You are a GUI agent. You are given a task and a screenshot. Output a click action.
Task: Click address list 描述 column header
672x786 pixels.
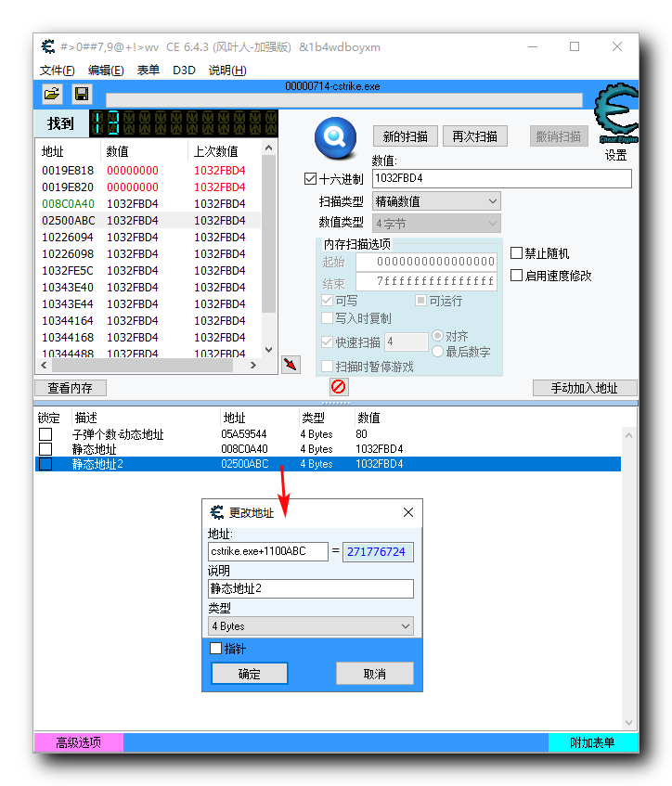tap(146, 418)
